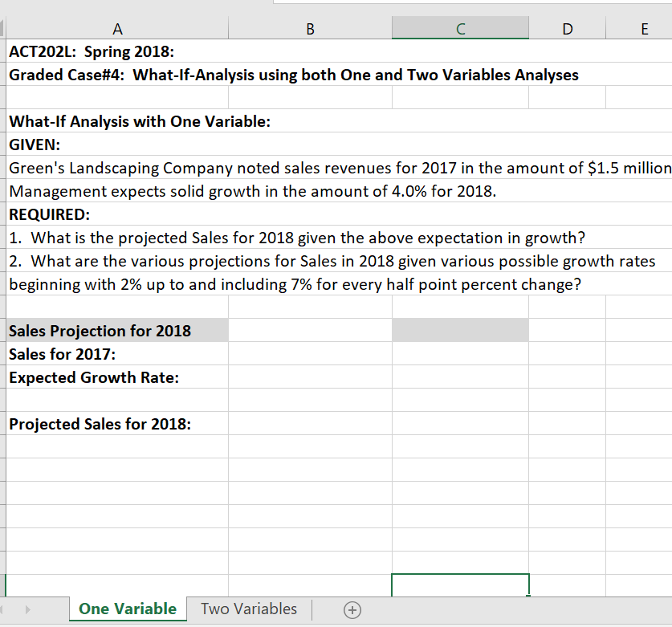Select the 'Expected Growth Rate:' label cell
Viewport: 672px width, 627px height.
(117, 377)
